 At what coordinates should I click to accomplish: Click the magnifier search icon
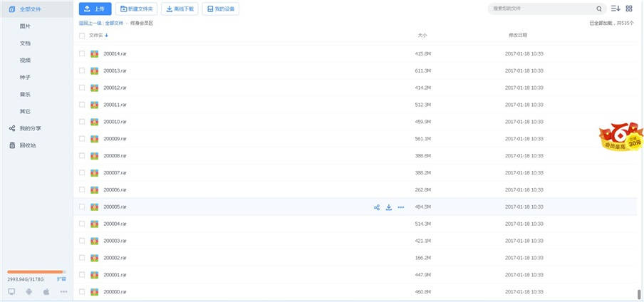click(x=599, y=9)
